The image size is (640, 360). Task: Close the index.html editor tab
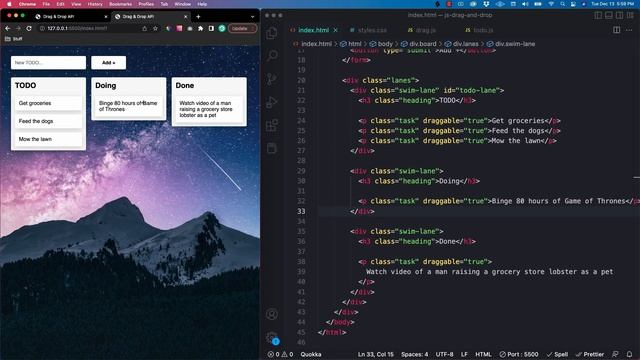coord(336,30)
